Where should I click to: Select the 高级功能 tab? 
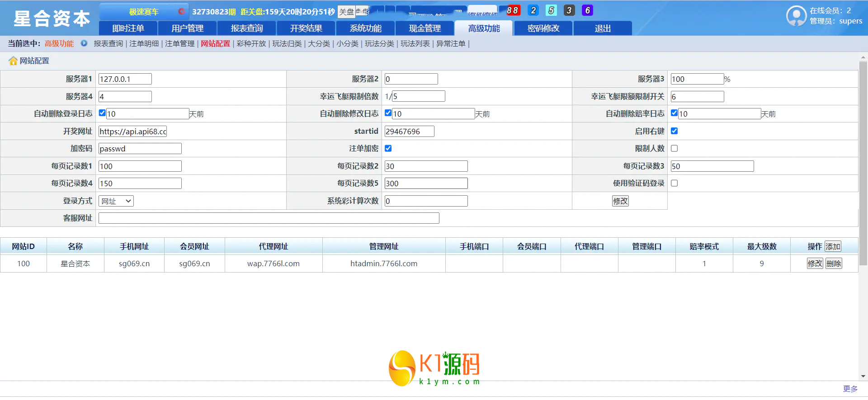pos(484,28)
